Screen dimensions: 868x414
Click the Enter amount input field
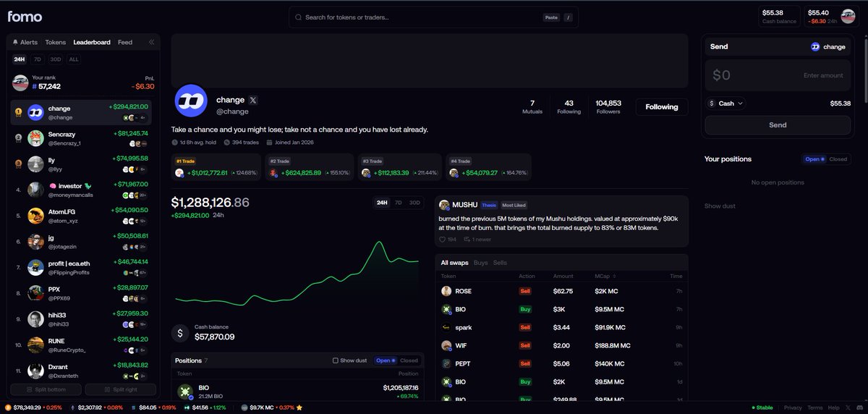[778, 75]
